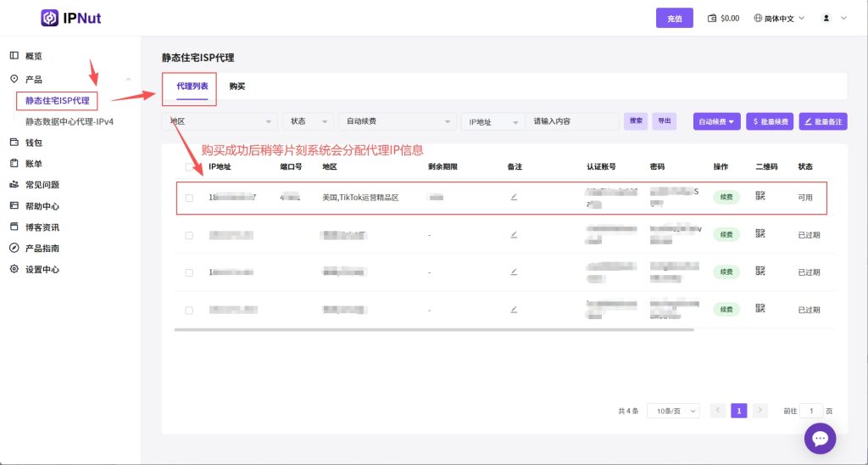
Task: Switch to the 购买 tab
Action: point(237,87)
